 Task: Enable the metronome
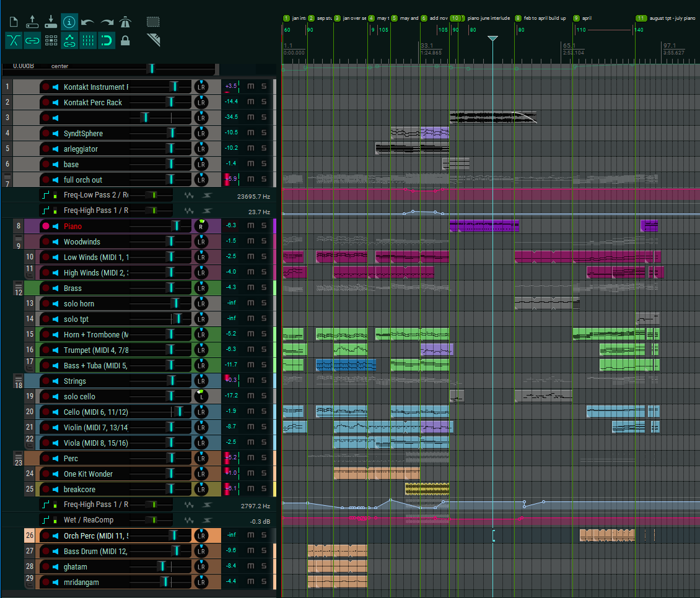(x=125, y=22)
